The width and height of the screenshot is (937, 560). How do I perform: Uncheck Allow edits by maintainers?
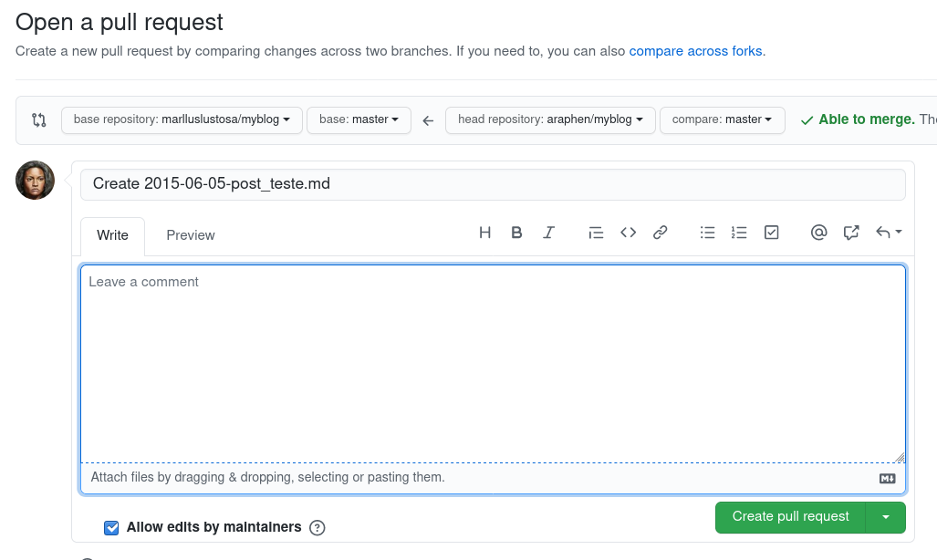(x=111, y=527)
